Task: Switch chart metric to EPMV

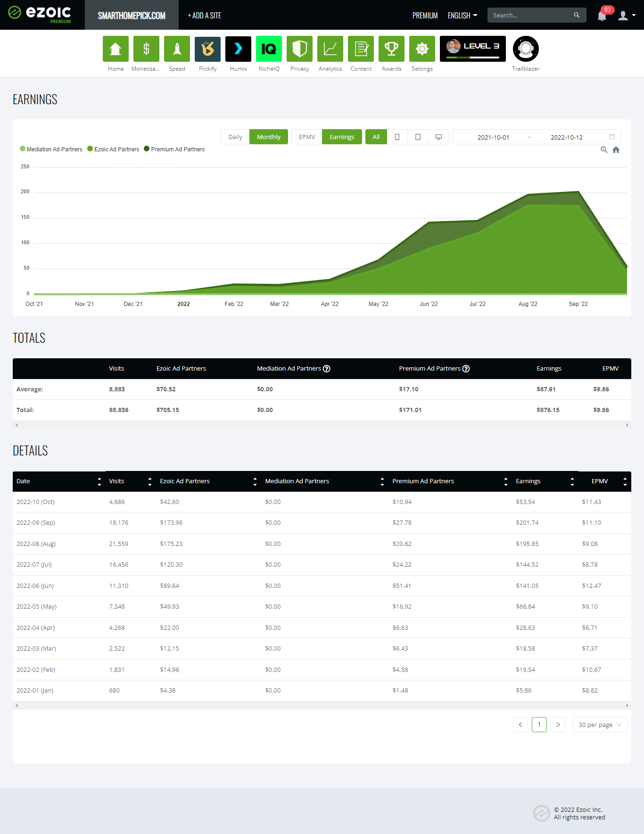Action: 307,137
